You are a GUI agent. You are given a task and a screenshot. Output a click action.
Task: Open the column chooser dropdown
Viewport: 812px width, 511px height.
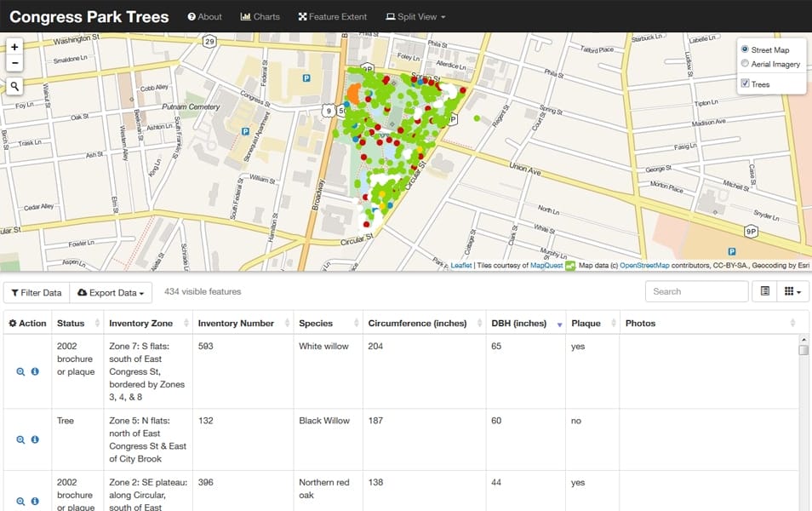click(x=792, y=291)
